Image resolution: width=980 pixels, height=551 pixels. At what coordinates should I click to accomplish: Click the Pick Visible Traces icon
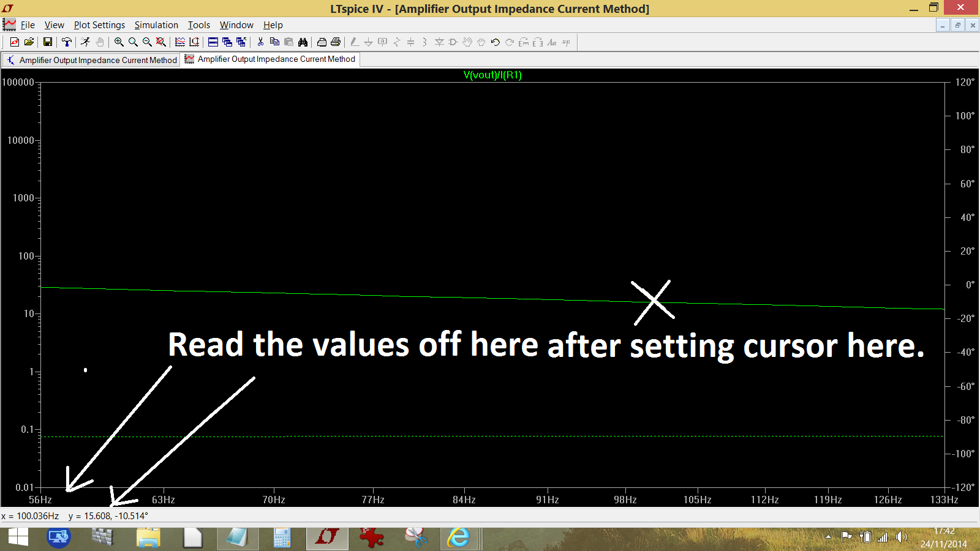(194, 42)
